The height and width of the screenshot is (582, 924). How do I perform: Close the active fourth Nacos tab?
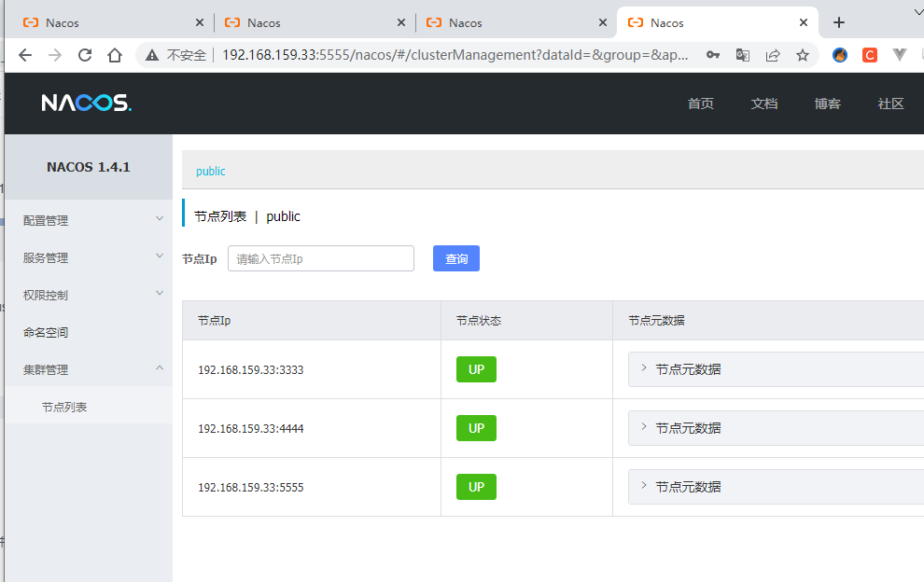pyautogui.click(x=804, y=22)
